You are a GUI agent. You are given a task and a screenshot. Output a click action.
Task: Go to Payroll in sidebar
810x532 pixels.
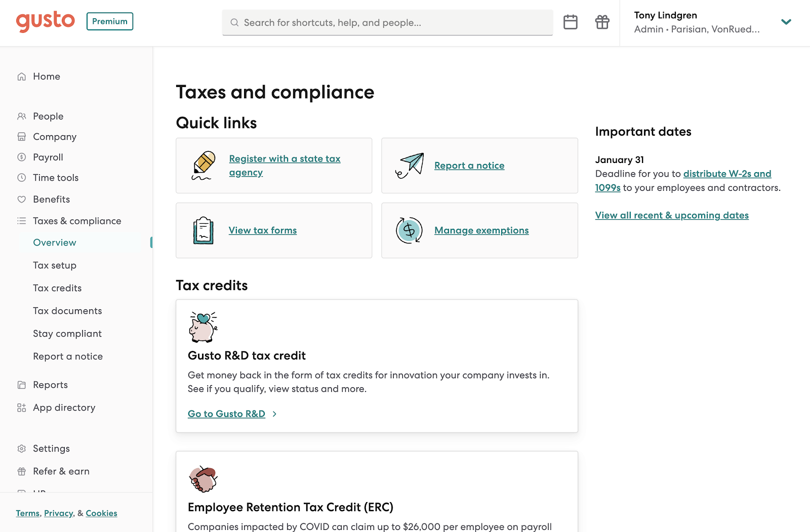[x=48, y=157]
